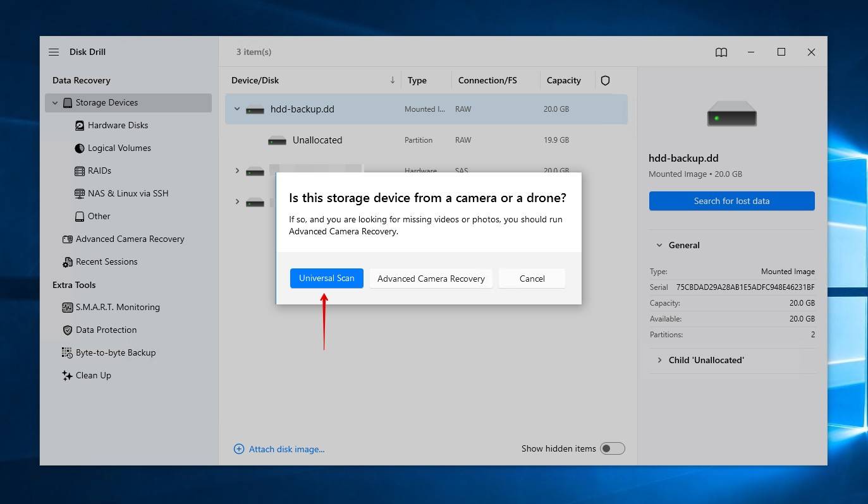Select Byte-to-byte Backup in Extra Tools
Image resolution: width=868 pixels, height=504 pixels.
115,352
